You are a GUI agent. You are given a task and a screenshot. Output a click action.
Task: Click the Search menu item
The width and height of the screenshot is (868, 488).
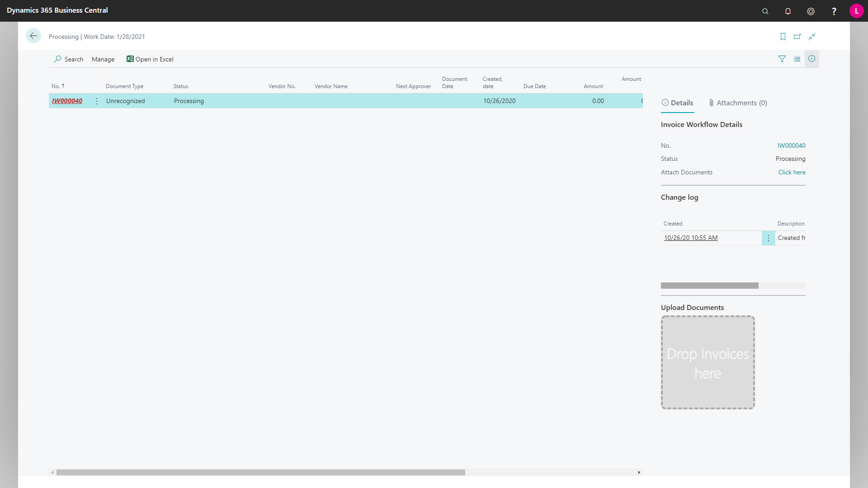point(69,59)
